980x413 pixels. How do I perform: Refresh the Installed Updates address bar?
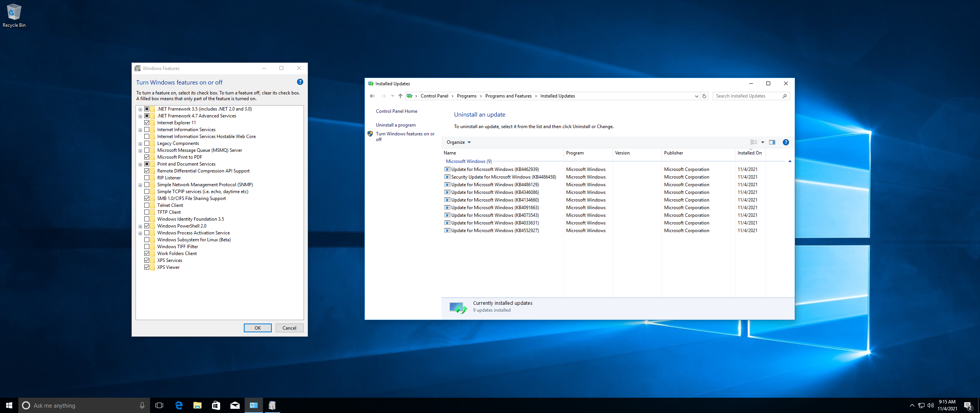(x=704, y=96)
